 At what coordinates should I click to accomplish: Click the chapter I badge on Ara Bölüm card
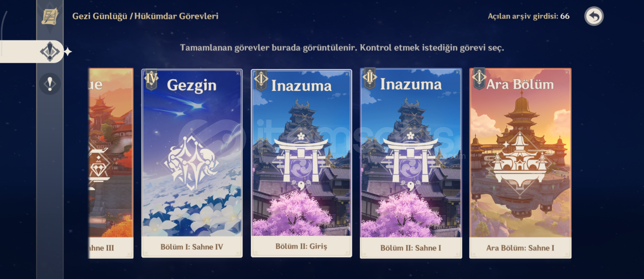coord(479,78)
